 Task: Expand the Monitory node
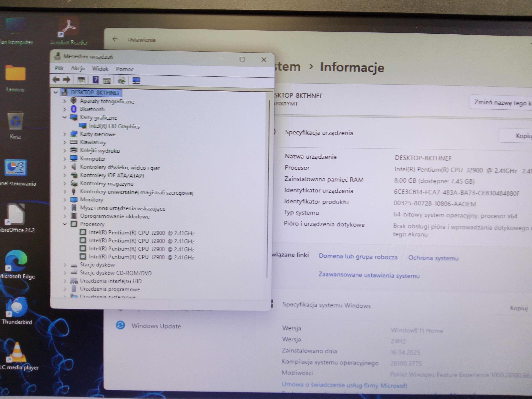point(64,200)
